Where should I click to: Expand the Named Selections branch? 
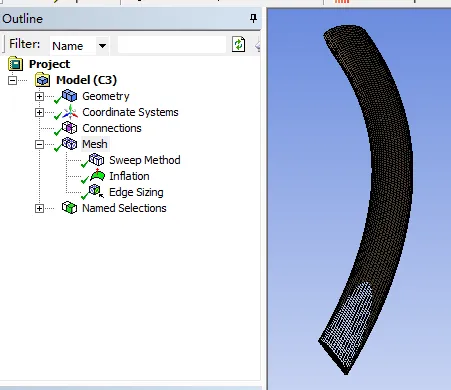tap(39, 208)
